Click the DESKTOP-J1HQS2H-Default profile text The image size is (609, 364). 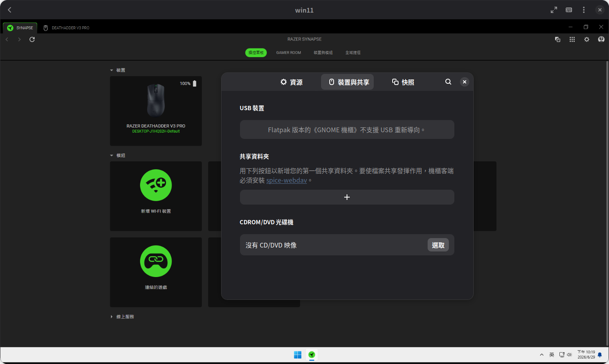(x=156, y=131)
